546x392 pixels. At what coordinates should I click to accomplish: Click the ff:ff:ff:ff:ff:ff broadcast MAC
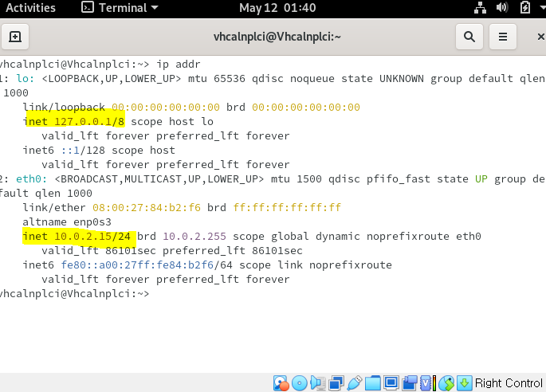[287, 207]
